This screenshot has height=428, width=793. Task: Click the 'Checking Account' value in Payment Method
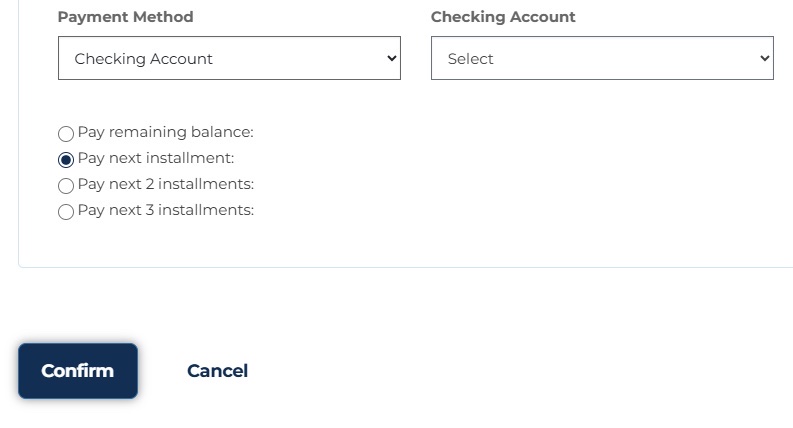pos(144,59)
